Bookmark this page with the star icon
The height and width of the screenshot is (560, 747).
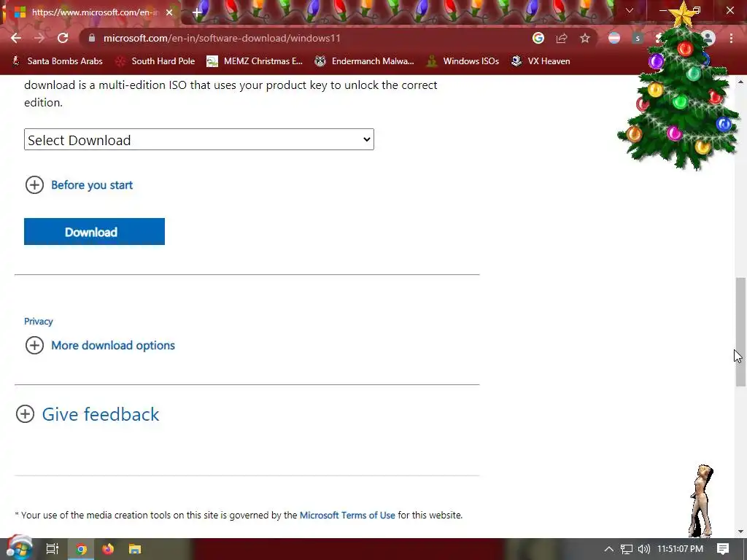click(585, 38)
